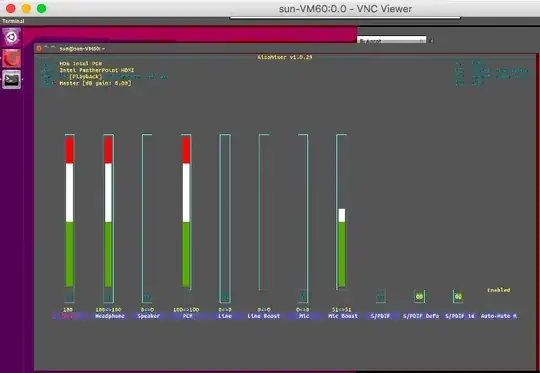Select the Line channel label
The width and height of the screenshot is (540, 373).
point(225,316)
